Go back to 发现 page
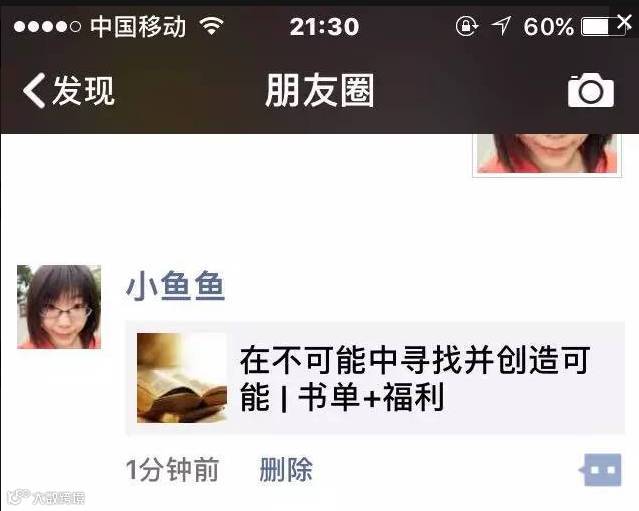The image size is (639, 511). click(x=68, y=90)
